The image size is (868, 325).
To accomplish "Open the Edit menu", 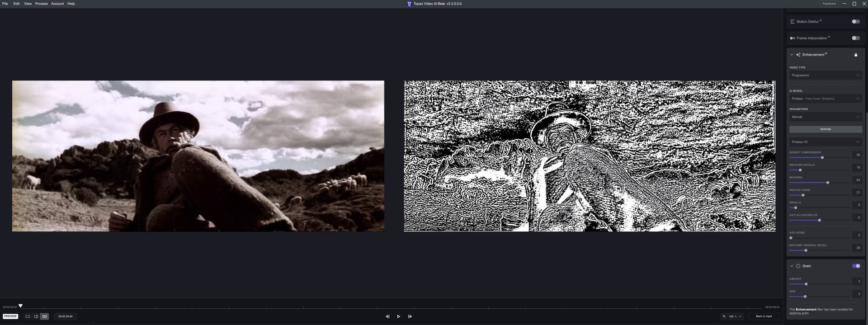I will 16,4.
